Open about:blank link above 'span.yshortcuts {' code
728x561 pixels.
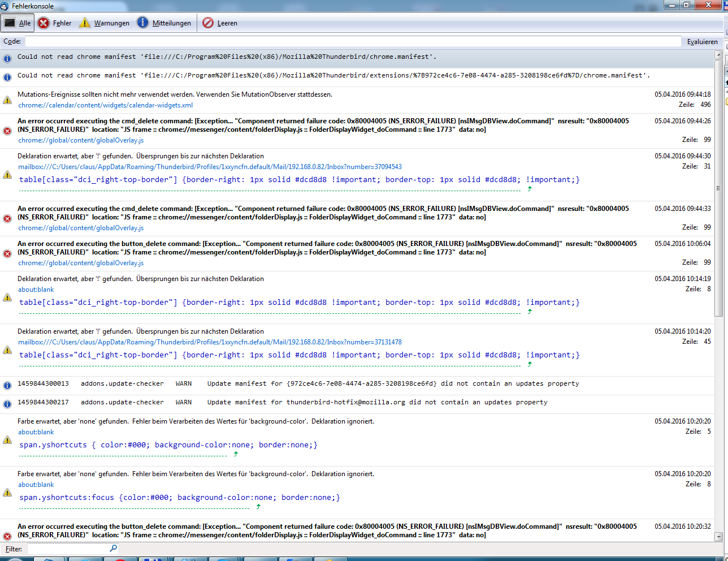click(36, 432)
